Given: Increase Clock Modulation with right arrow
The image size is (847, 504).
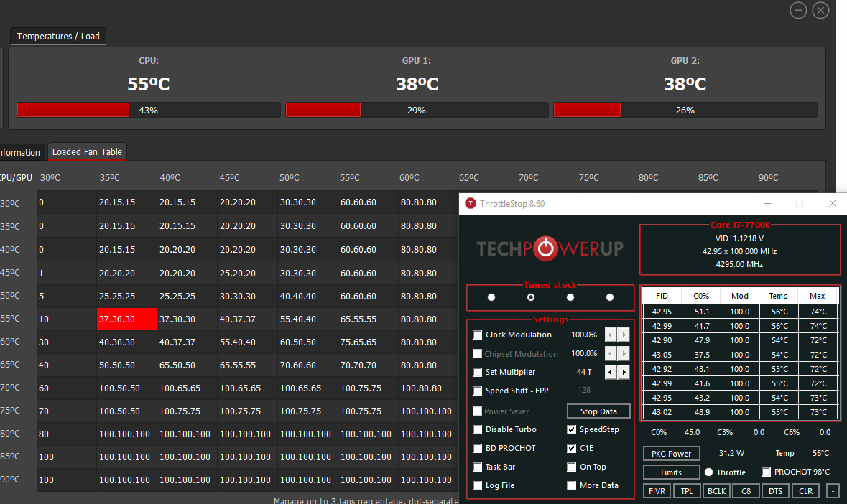Looking at the screenshot, I should pyautogui.click(x=624, y=335).
